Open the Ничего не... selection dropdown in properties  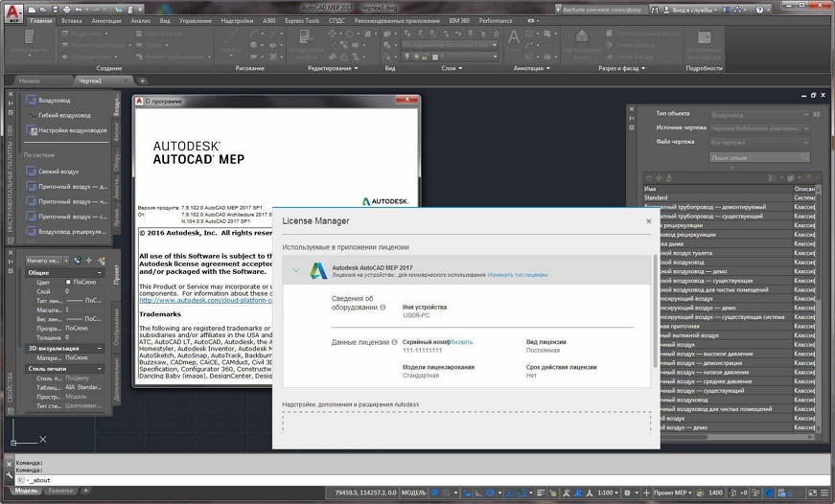[47, 261]
